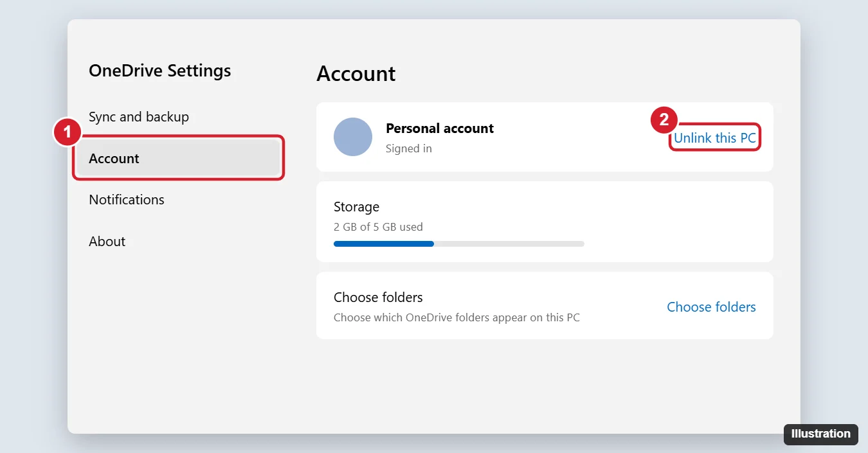
Task: Click the 'Account' page heading
Action: pos(356,74)
